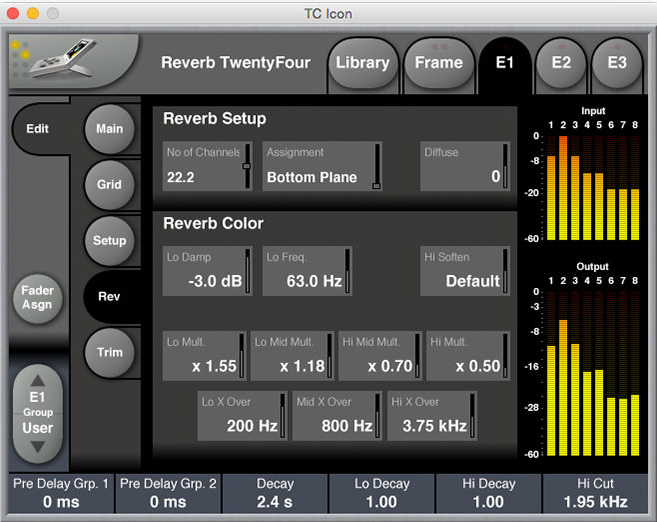Click the Output meter channel 2 bar
This screenshot has height=522, width=657.
[x=563, y=388]
